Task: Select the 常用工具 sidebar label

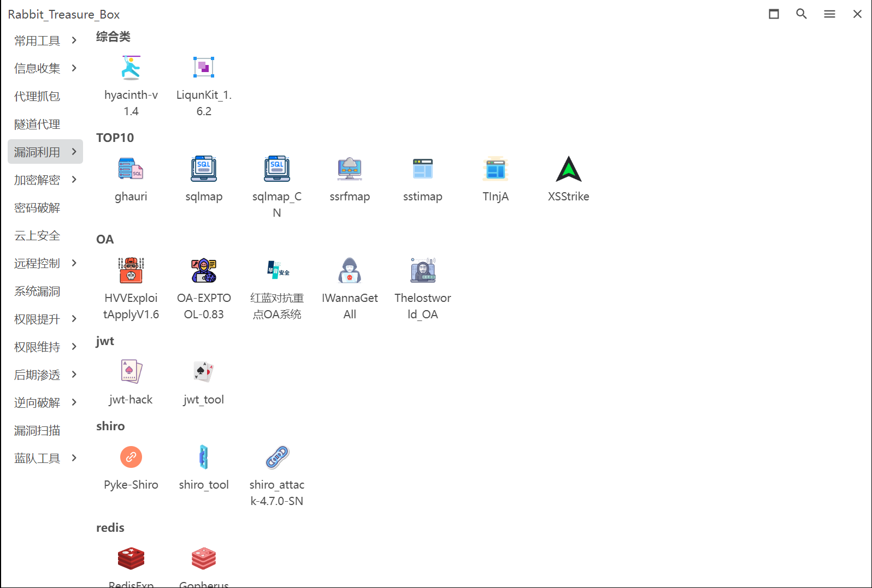Action: (x=37, y=41)
